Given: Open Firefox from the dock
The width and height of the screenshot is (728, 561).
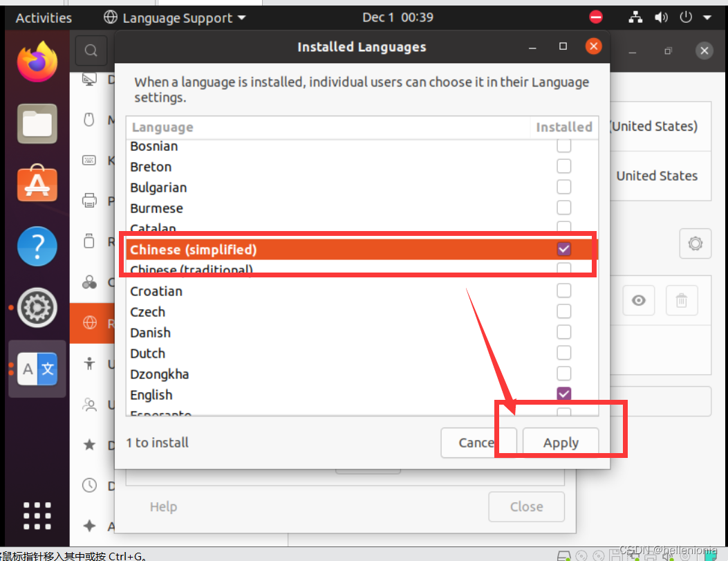Looking at the screenshot, I should coord(37,61).
